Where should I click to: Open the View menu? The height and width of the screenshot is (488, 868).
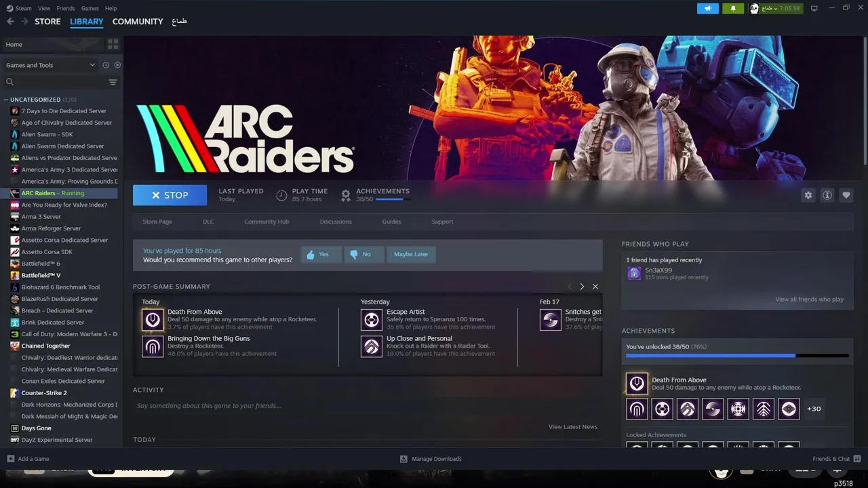point(44,8)
